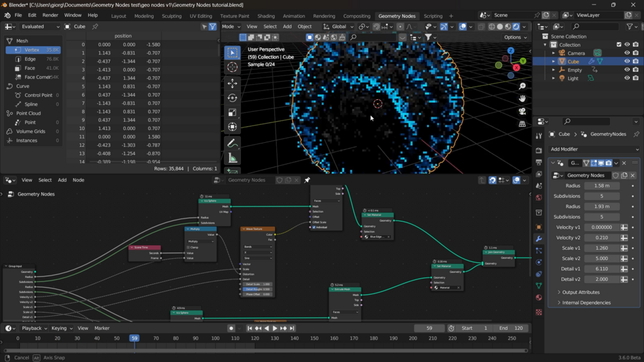The image size is (644, 362).
Task: Open the viewport Mode dropdown
Action: click(231, 26)
